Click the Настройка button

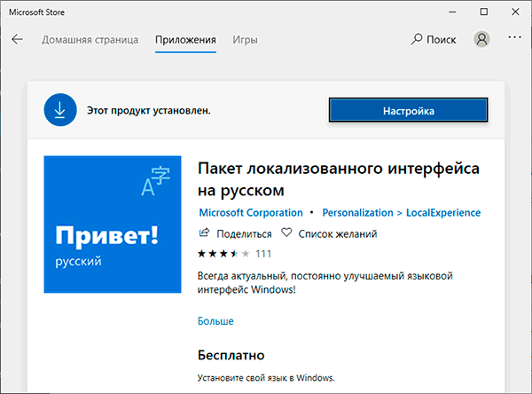(408, 110)
